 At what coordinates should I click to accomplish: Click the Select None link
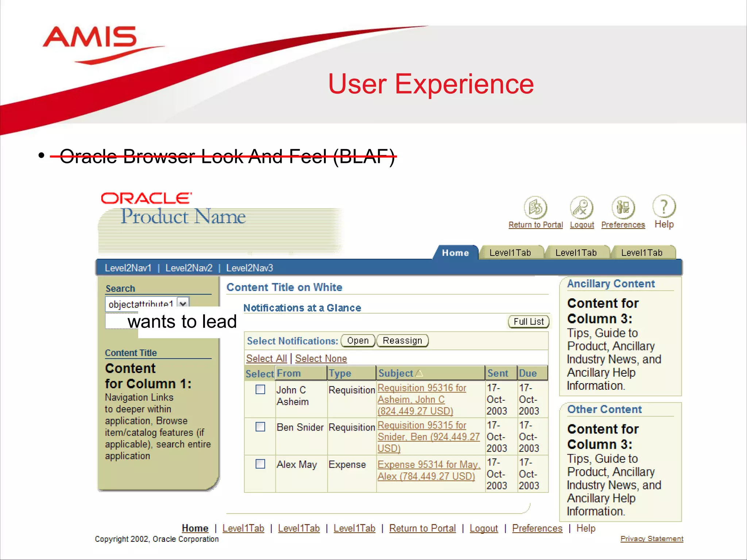pos(321,358)
